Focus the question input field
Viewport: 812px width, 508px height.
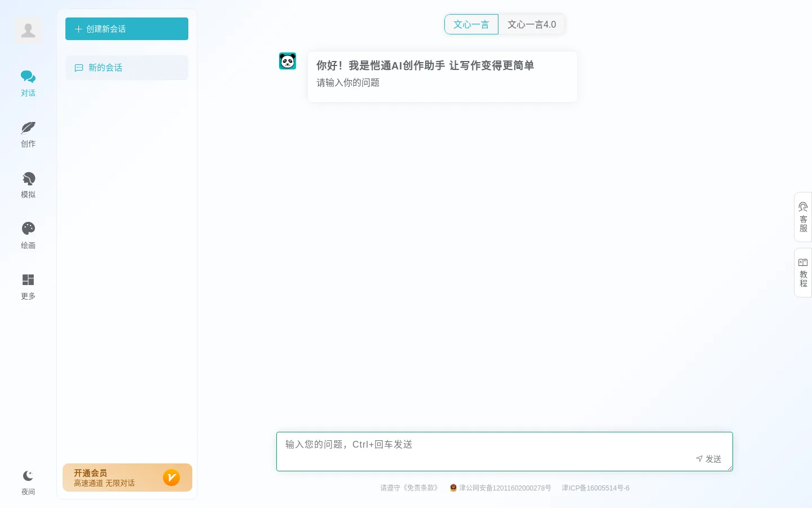(x=505, y=452)
